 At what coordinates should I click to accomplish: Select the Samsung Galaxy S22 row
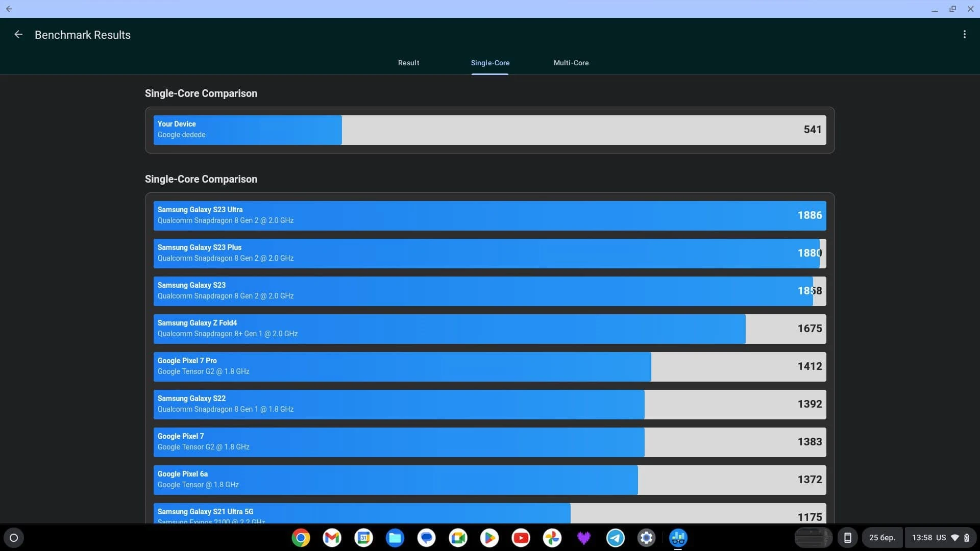coord(489,404)
